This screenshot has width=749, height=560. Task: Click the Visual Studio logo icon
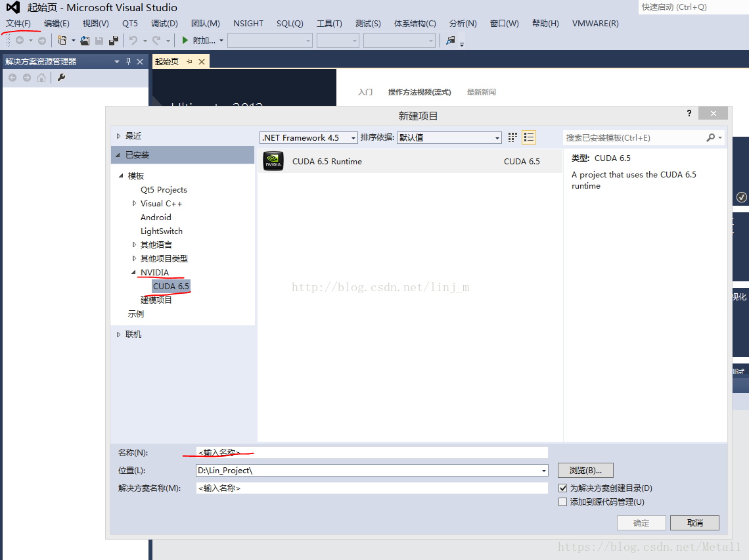click(13, 7)
